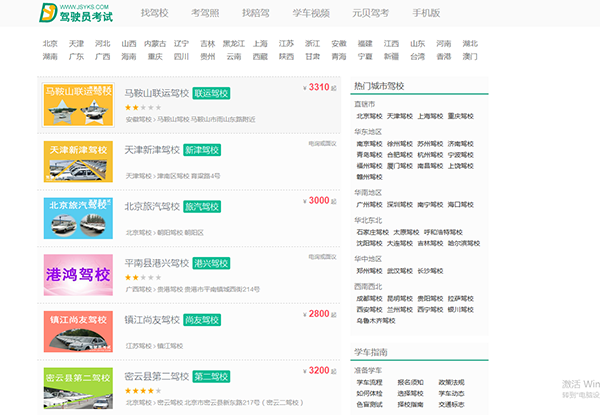Open the 选择驾校 guide link
Image resolution: width=600 pixels, height=415 pixels.
click(x=410, y=394)
